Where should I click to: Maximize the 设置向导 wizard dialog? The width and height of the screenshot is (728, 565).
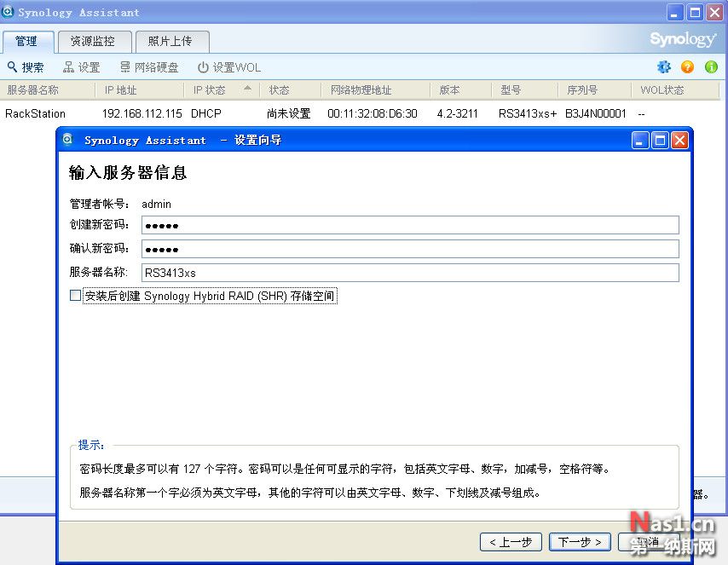click(x=660, y=141)
